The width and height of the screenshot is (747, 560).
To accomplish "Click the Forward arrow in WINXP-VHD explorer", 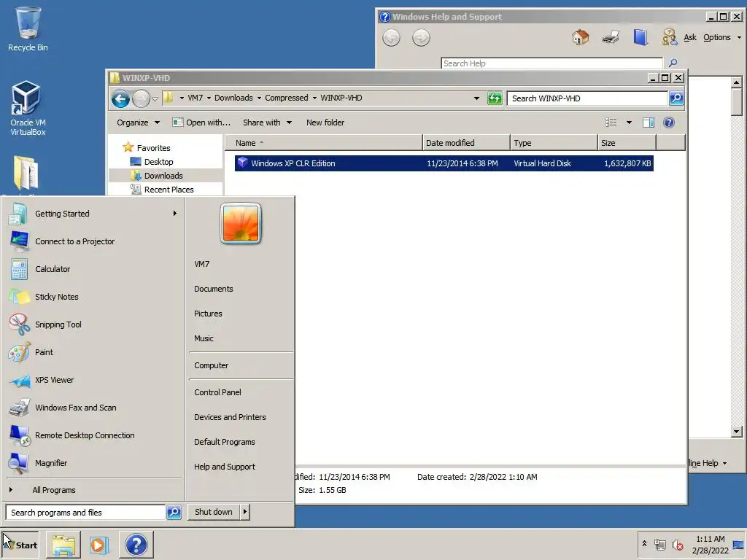I will pyautogui.click(x=141, y=98).
